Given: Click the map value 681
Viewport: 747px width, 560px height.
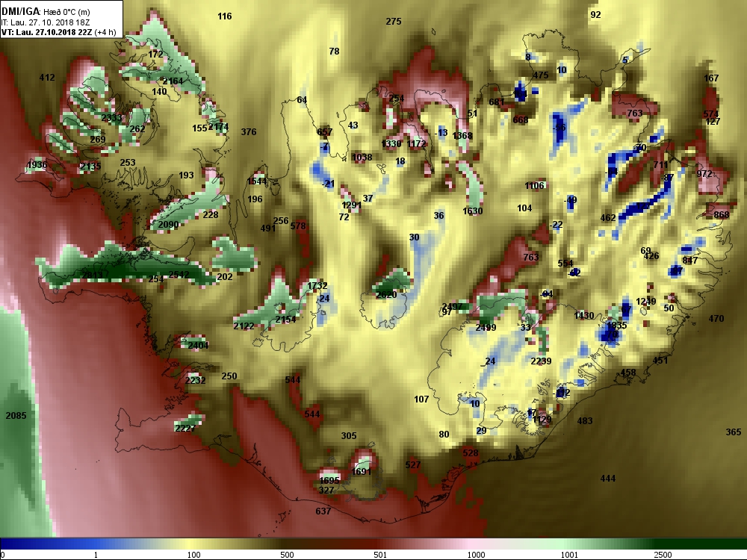Looking at the screenshot, I should [497, 102].
